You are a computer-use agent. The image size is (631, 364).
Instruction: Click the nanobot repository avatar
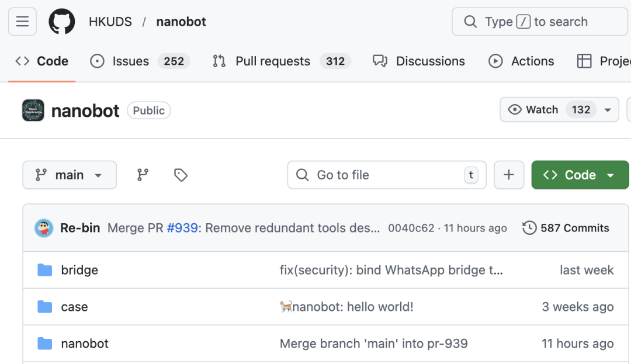tap(33, 110)
